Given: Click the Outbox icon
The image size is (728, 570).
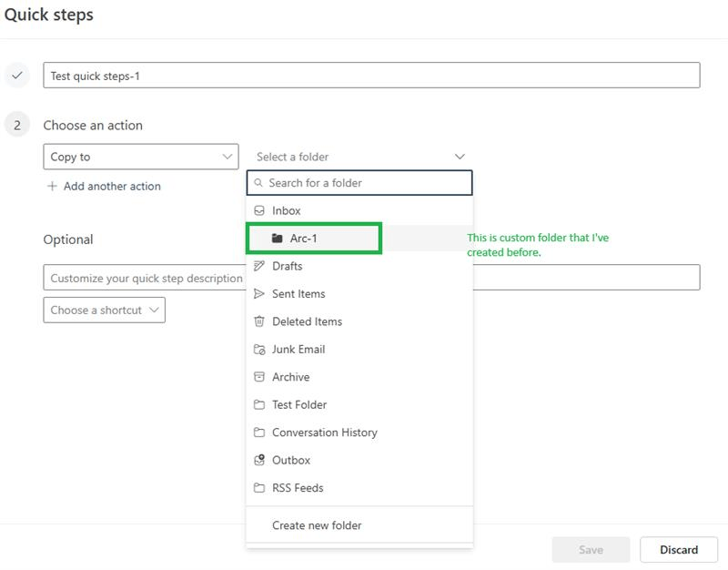Looking at the screenshot, I should 259,460.
